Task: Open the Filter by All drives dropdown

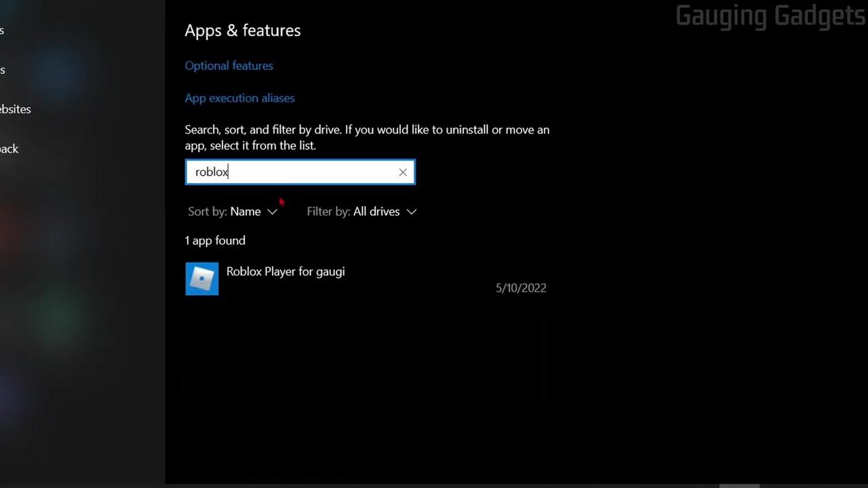Action: (361, 211)
